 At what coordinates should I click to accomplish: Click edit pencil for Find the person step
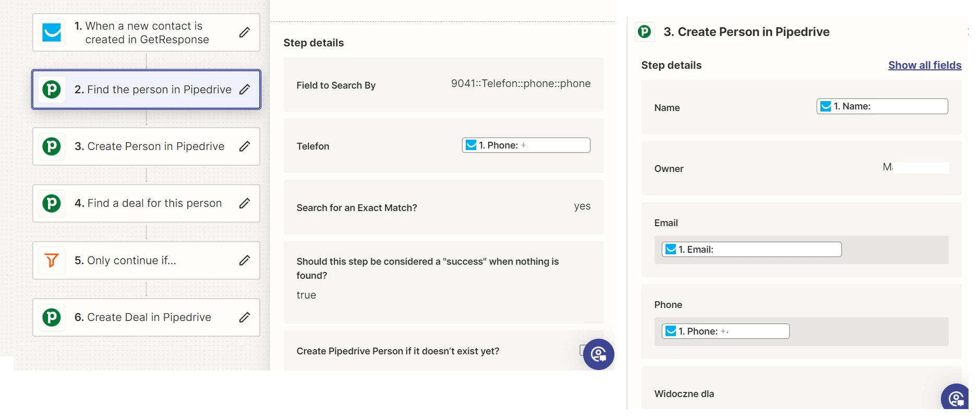click(245, 90)
